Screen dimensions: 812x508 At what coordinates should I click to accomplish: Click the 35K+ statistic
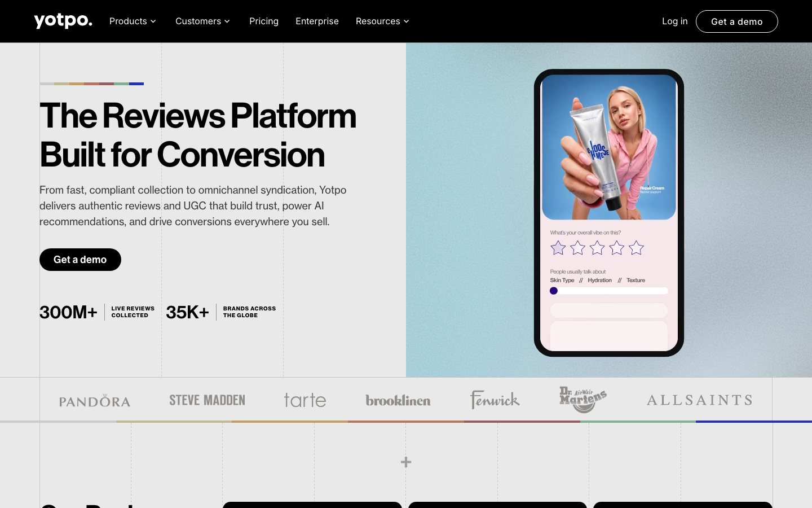coord(187,312)
